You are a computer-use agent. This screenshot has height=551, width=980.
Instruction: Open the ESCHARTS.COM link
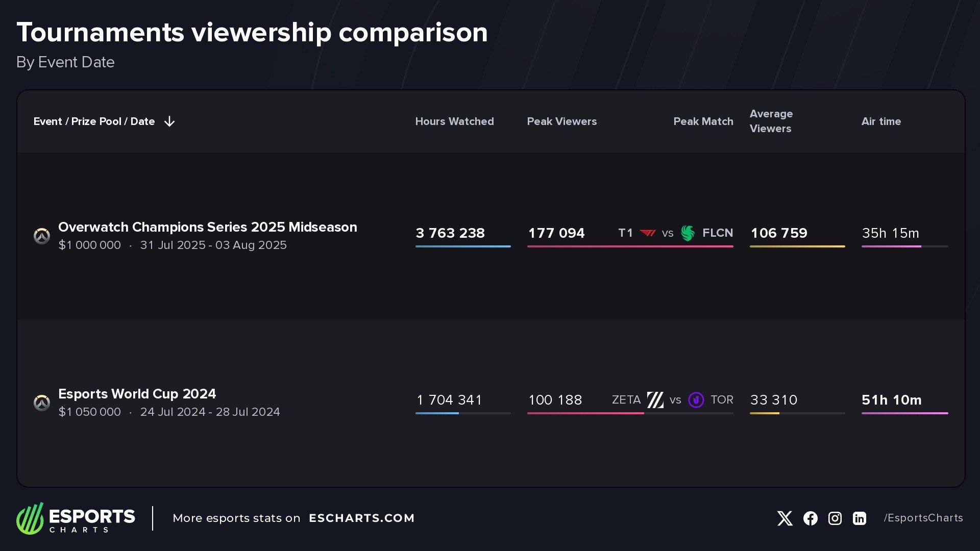click(362, 518)
